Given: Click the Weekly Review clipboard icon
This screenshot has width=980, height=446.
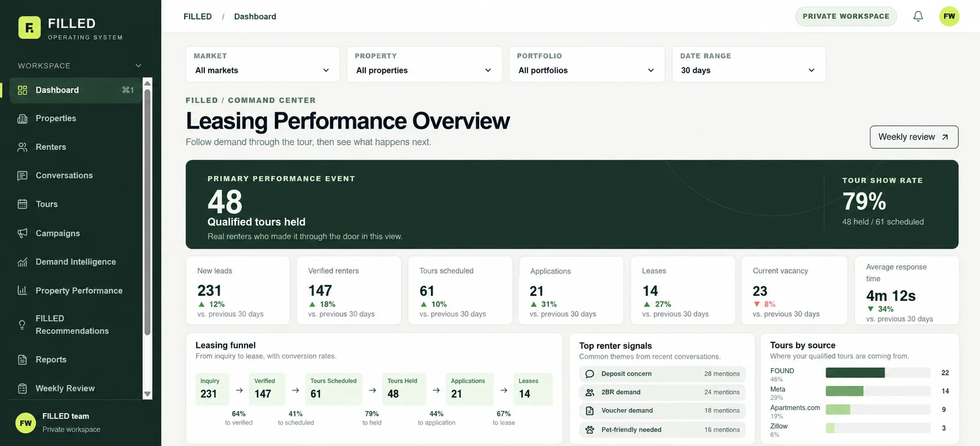Looking at the screenshot, I should coord(22,389).
